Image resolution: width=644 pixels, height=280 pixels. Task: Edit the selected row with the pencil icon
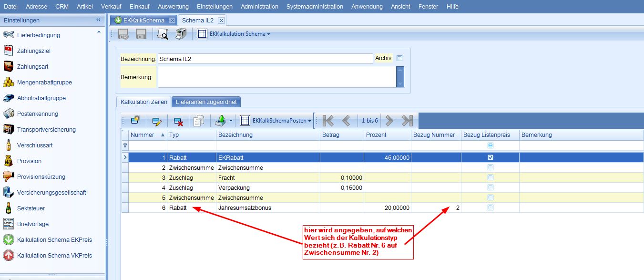(x=157, y=121)
